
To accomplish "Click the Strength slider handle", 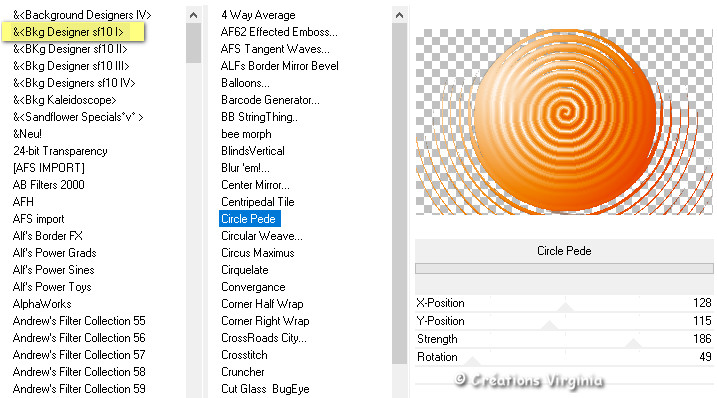I will tap(633, 343).
